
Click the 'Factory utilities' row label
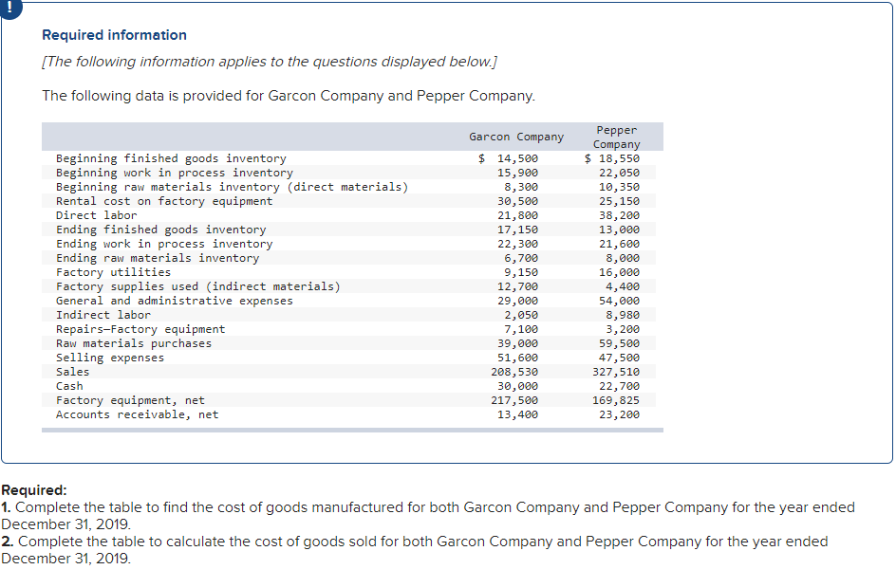click(x=113, y=272)
